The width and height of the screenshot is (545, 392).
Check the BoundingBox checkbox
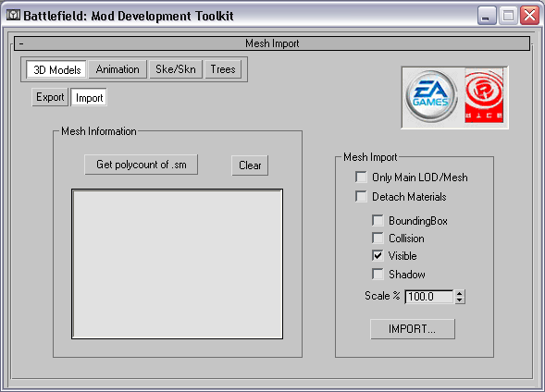pyautogui.click(x=378, y=220)
